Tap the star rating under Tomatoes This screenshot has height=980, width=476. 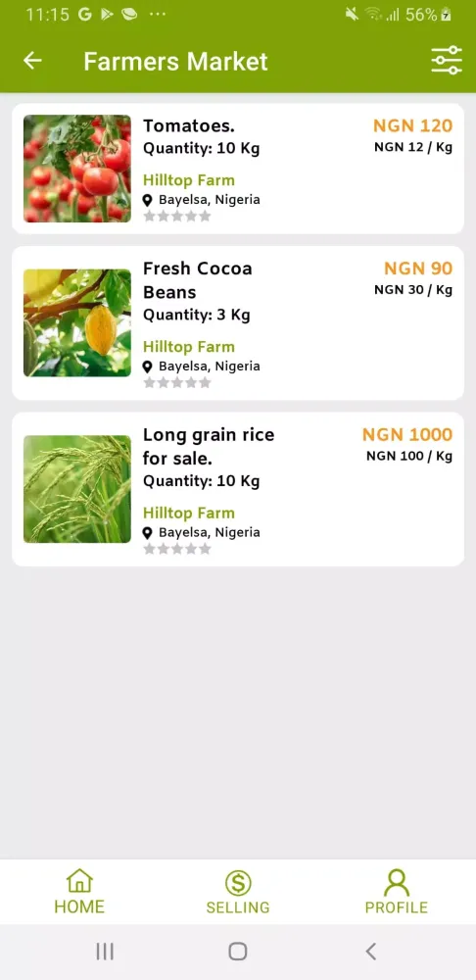(x=177, y=217)
